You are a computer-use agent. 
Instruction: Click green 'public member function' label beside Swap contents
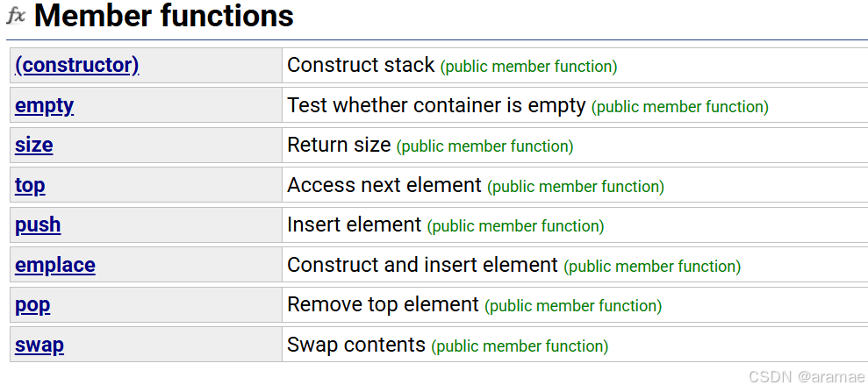520,346
